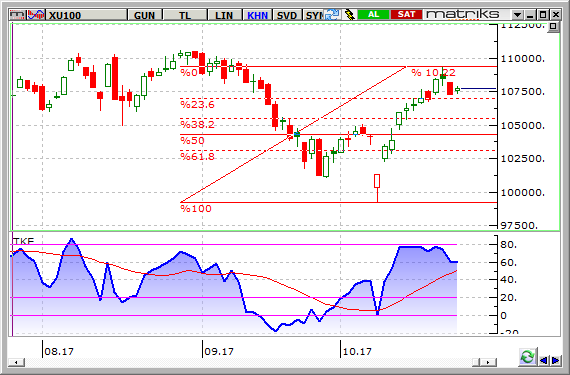The image size is (570, 375).
Task: Click the matriks brand label
Action: click(462, 15)
